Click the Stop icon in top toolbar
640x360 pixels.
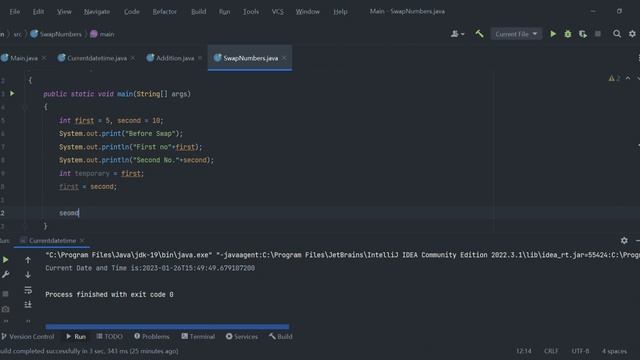(x=598, y=34)
